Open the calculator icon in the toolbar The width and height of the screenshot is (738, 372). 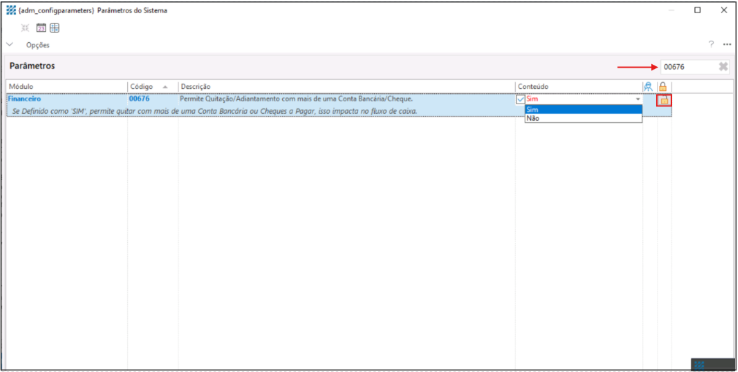click(x=55, y=28)
